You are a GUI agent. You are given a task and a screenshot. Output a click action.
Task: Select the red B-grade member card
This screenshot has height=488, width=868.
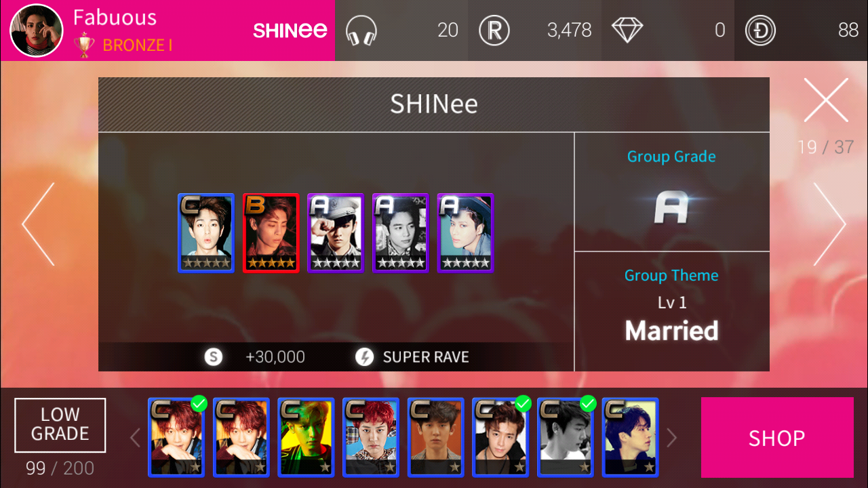click(x=271, y=233)
